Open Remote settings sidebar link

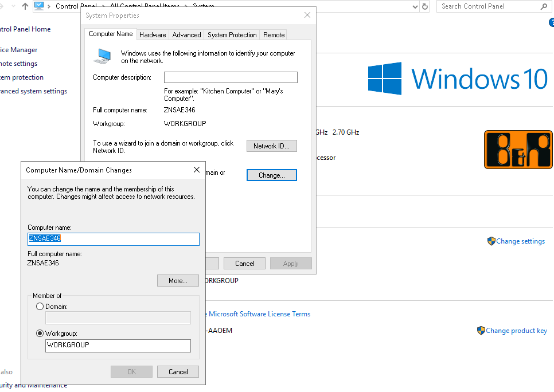tap(19, 64)
